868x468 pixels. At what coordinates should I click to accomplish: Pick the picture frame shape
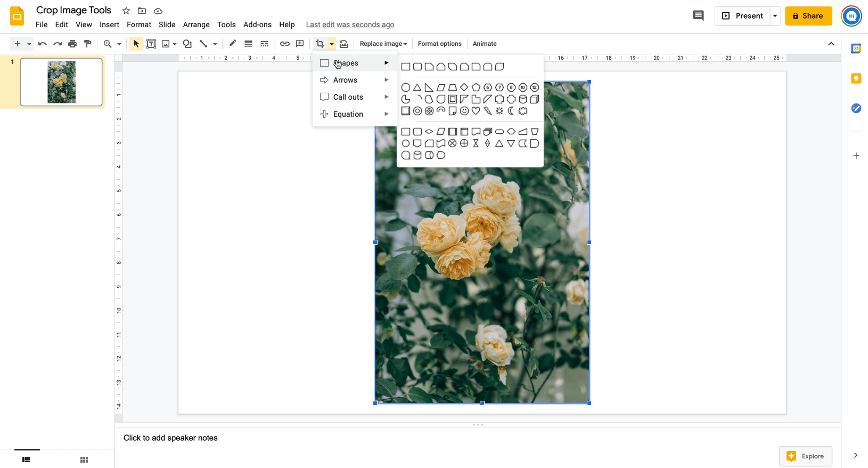(453, 99)
